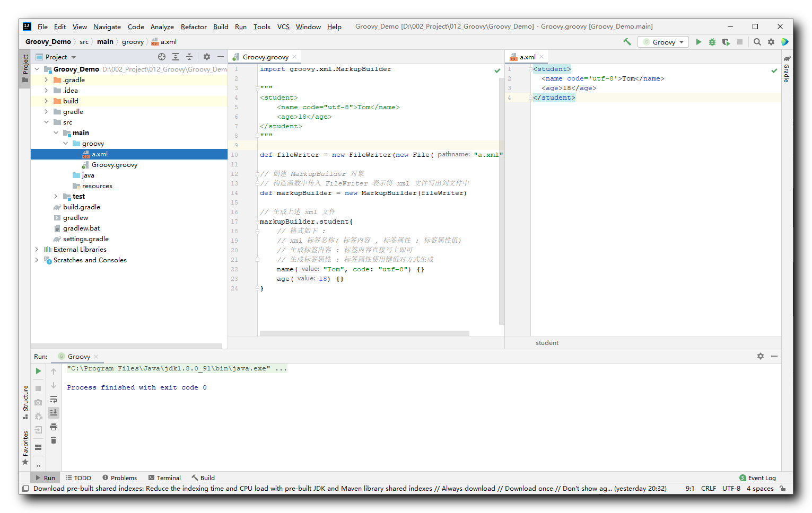The image size is (812, 513).
Task: Hide the Run tool window
Action: click(x=774, y=356)
